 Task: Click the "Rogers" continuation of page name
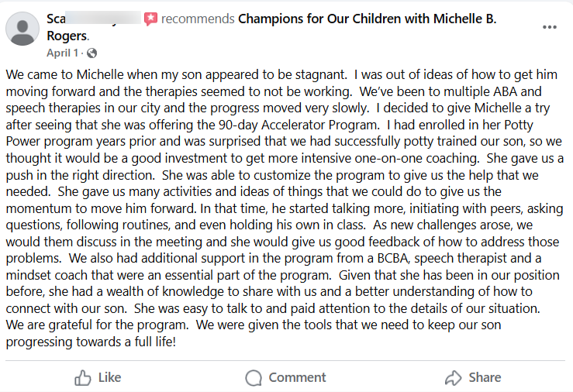pyautogui.click(x=67, y=36)
